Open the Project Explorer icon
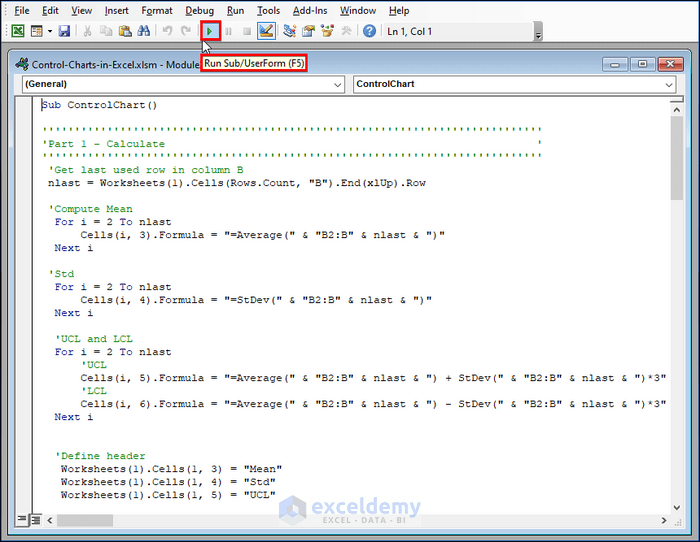 [289, 31]
